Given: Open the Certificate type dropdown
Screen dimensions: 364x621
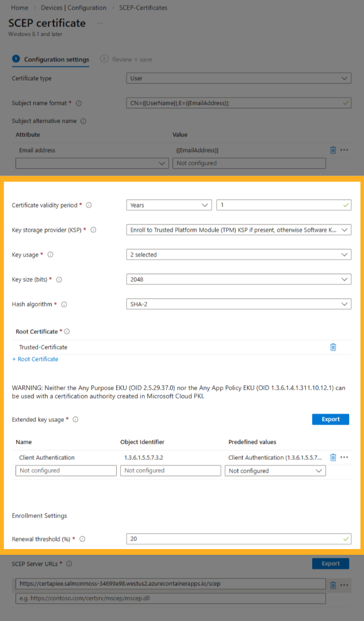Looking at the screenshot, I should pos(238,78).
